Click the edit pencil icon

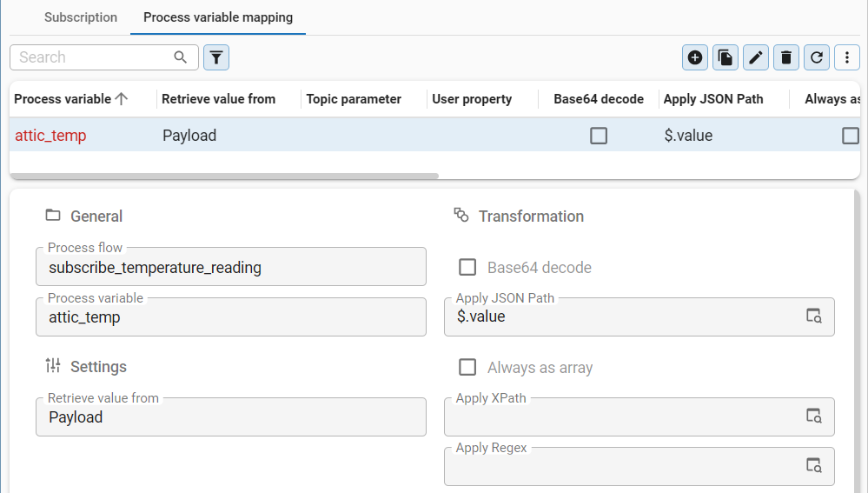click(x=756, y=57)
